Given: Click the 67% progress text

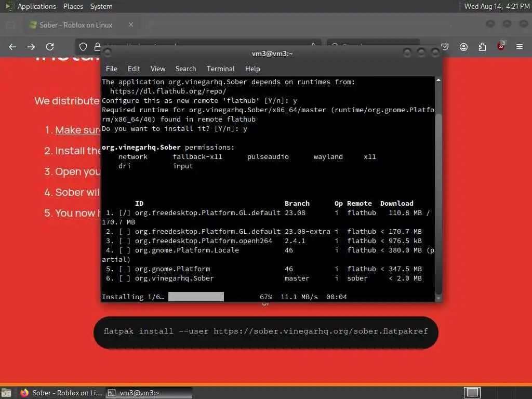Looking at the screenshot, I should tap(266, 297).
